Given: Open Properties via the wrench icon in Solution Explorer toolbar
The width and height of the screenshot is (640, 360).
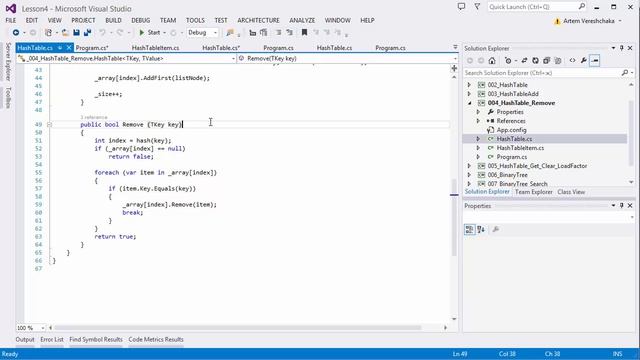Looking at the screenshot, I should pyautogui.click(x=584, y=61).
